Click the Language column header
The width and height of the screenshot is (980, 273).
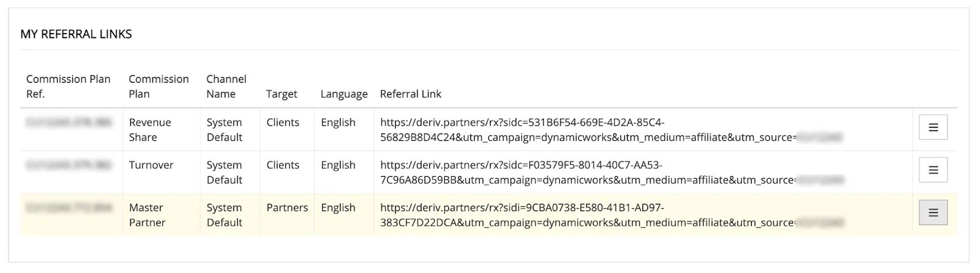tap(344, 94)
